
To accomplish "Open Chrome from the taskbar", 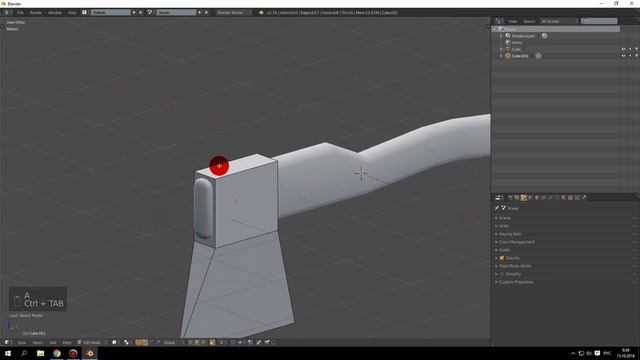I will [57, 353].
